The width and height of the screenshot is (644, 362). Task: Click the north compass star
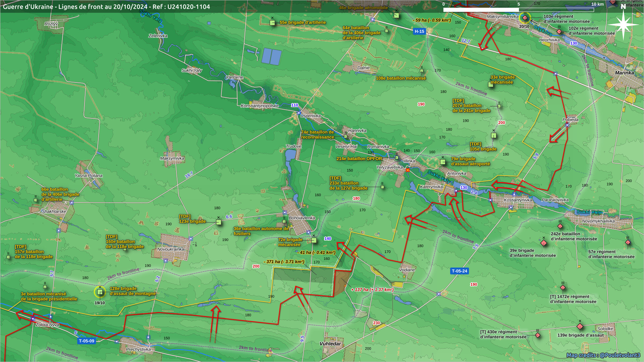(x=623, y=24)
